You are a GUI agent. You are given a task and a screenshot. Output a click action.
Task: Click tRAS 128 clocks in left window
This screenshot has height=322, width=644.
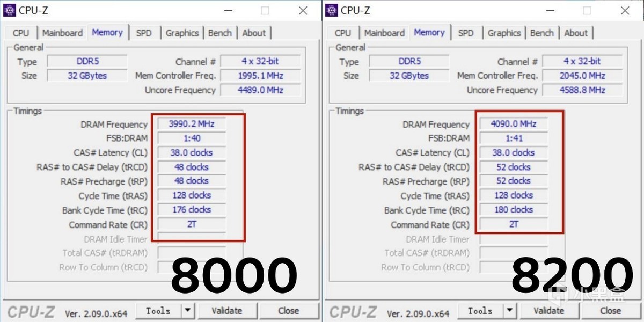coord(192,195)
